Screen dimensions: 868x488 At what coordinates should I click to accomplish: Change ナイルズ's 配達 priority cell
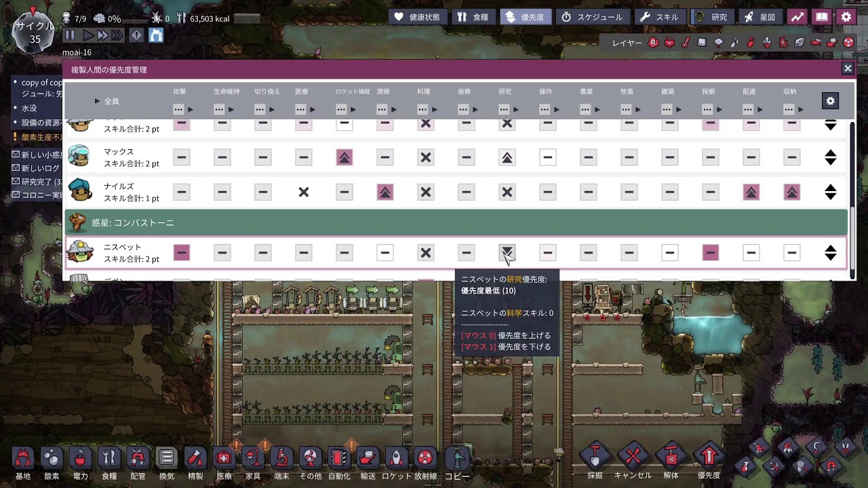[x=751, y=192]
